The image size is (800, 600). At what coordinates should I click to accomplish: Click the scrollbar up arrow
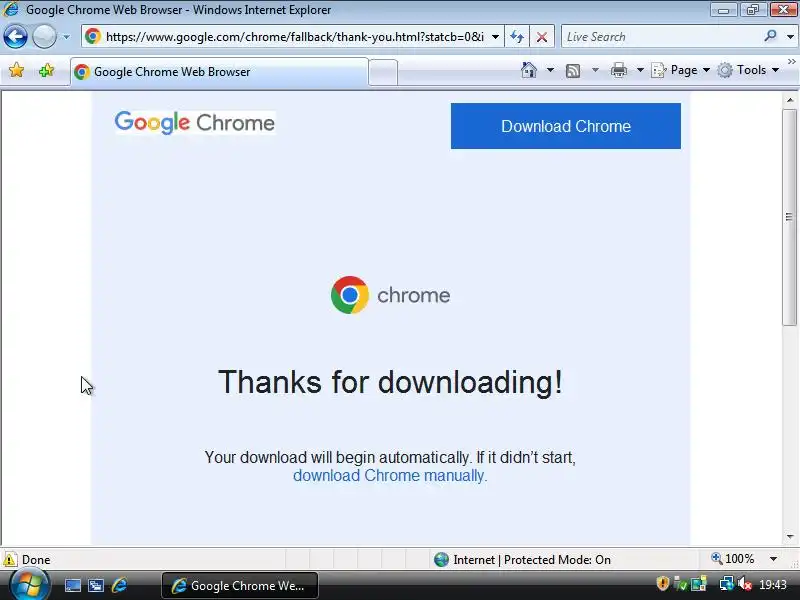coord(790,100)
